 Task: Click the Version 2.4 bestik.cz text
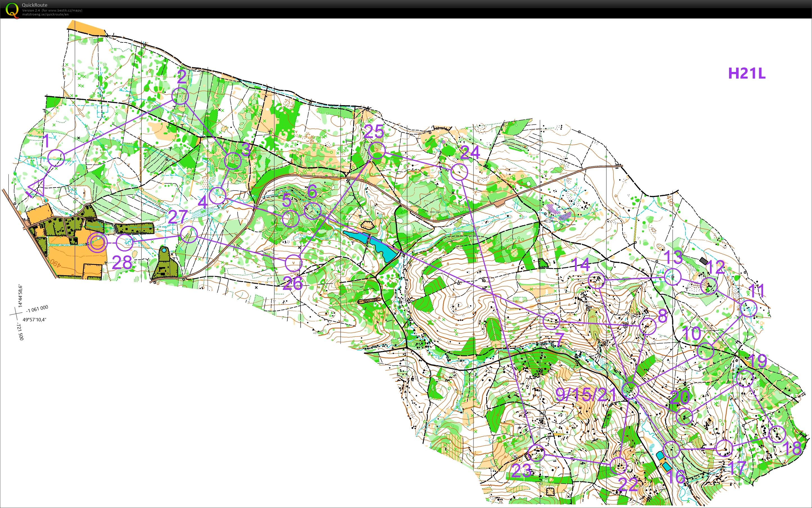click(x=52, y=10)
